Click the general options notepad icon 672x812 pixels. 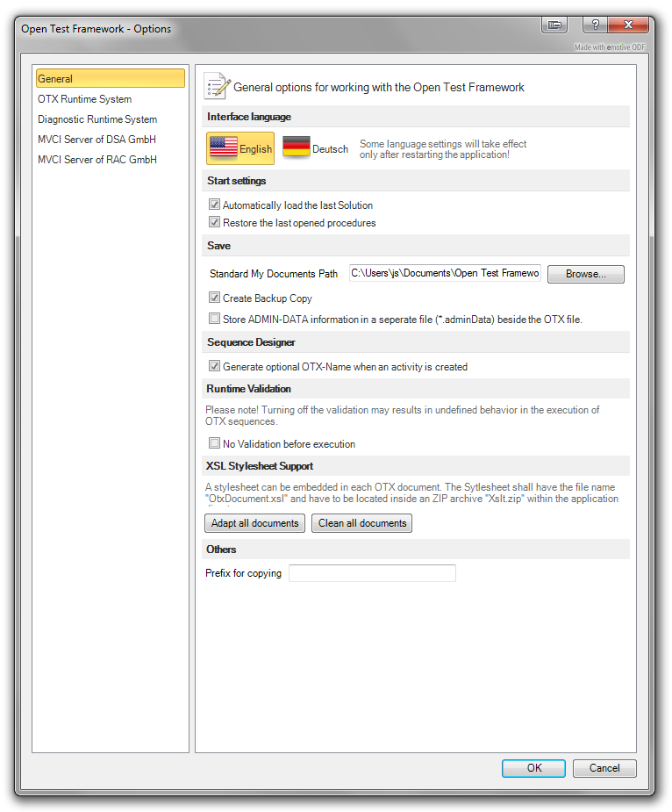217,86
